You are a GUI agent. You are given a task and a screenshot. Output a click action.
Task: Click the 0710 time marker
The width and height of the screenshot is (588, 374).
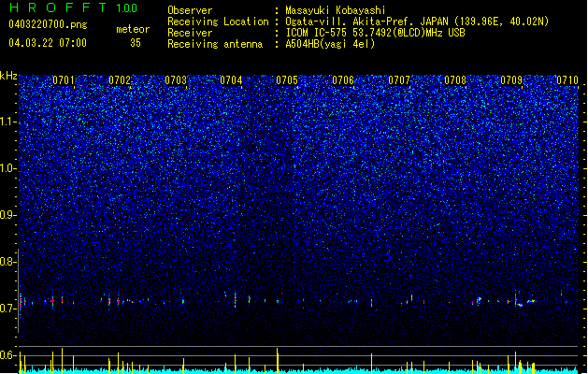click(567, 80)
